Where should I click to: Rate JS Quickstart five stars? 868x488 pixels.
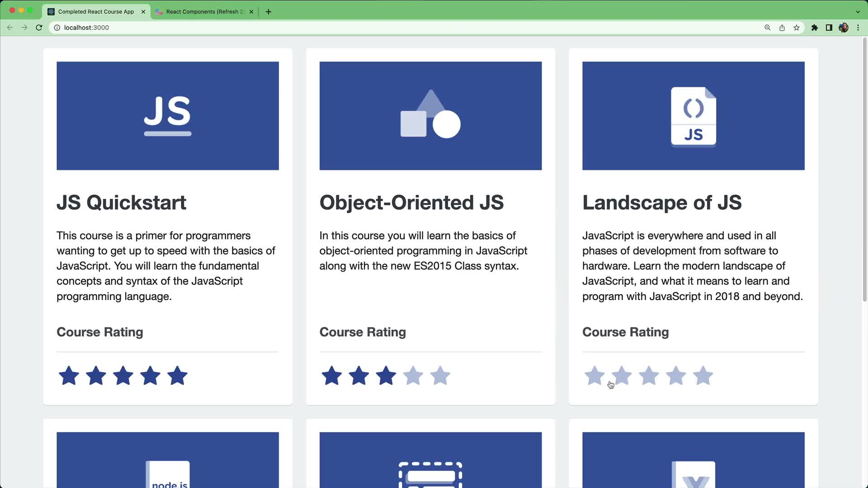tap(177, 375)
